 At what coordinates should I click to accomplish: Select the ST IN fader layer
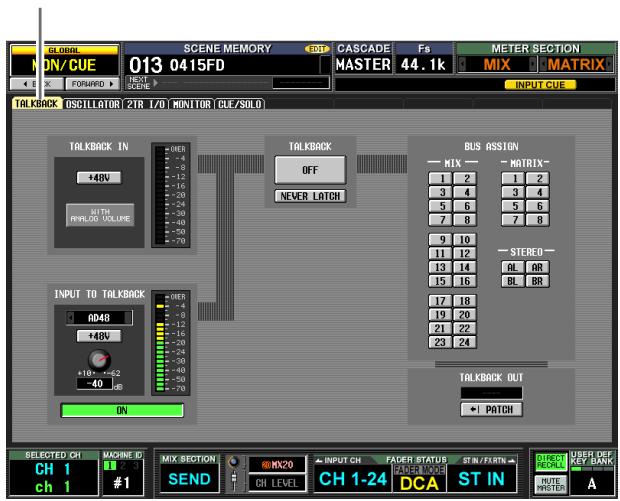[x=482, y=478]
